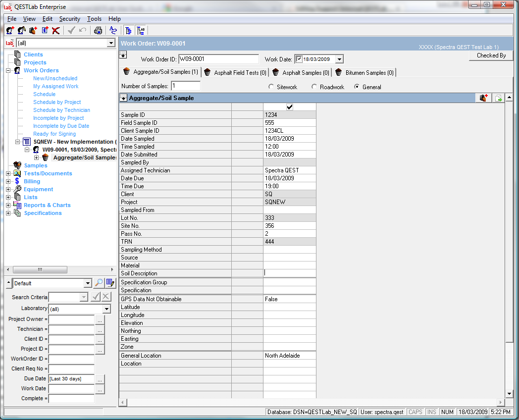Click add sample icon in Aggregate/Soil header
Image resolution: width=519 pixels, height=420 pixels.
[484, 98]
